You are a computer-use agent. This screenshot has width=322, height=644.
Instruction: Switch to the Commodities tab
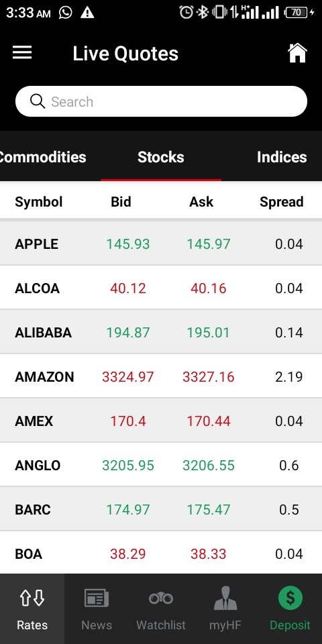(42, 157)
